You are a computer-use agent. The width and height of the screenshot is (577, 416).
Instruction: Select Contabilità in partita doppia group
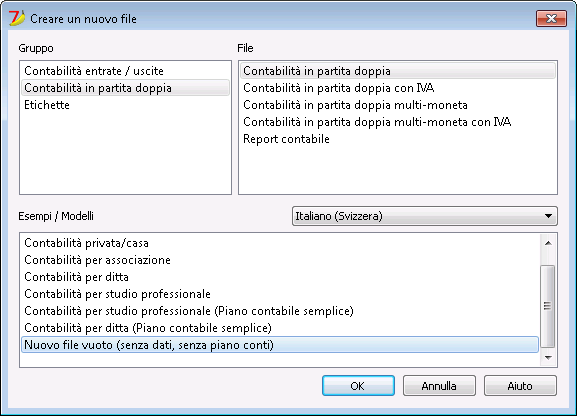[125, 88]
